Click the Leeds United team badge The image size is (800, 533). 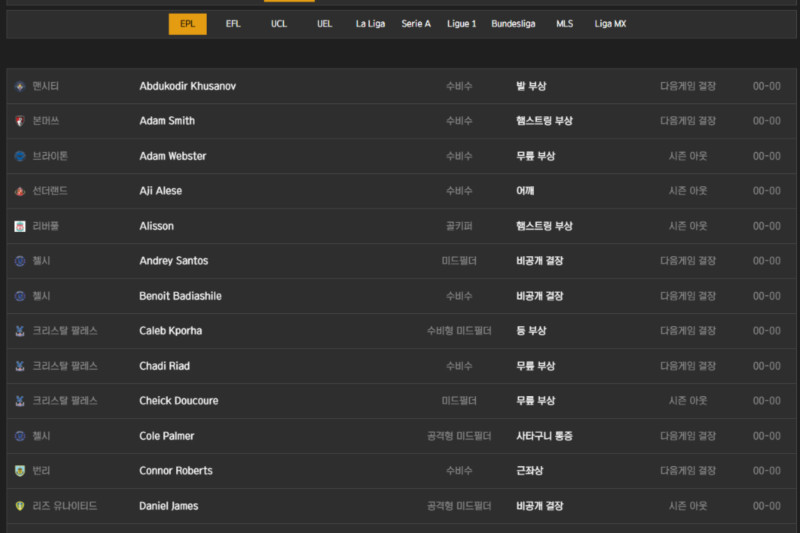(x=20, y=506)
